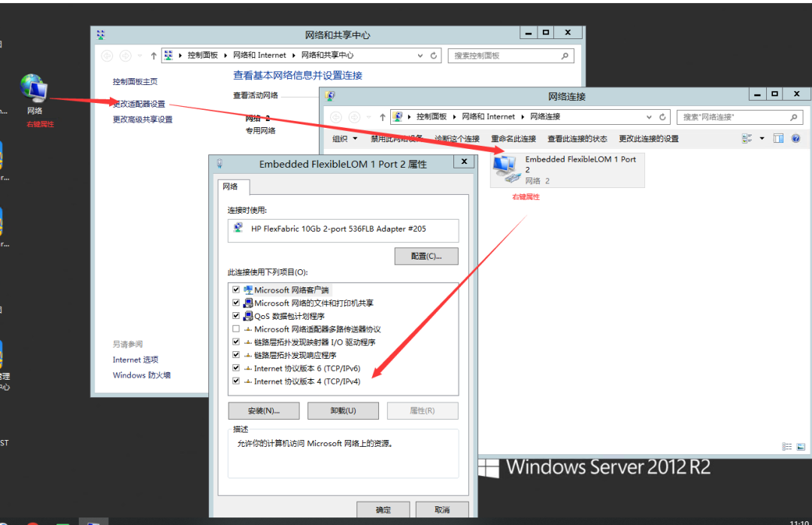Click inside the 搜索控制面板 search field

(504, 55)
